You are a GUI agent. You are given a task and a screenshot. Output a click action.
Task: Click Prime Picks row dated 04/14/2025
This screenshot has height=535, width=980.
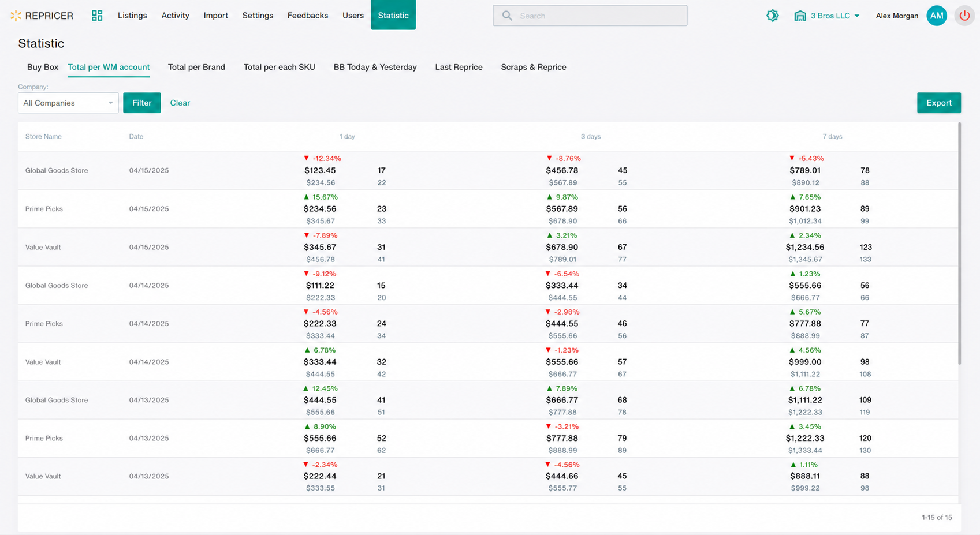click(x=488, y=324)
